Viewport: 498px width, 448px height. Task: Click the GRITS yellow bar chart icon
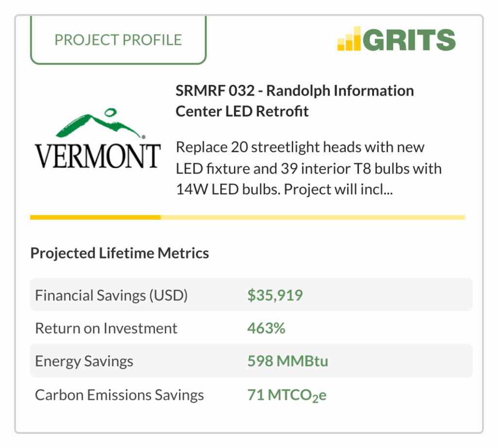[x=349, y=39]
